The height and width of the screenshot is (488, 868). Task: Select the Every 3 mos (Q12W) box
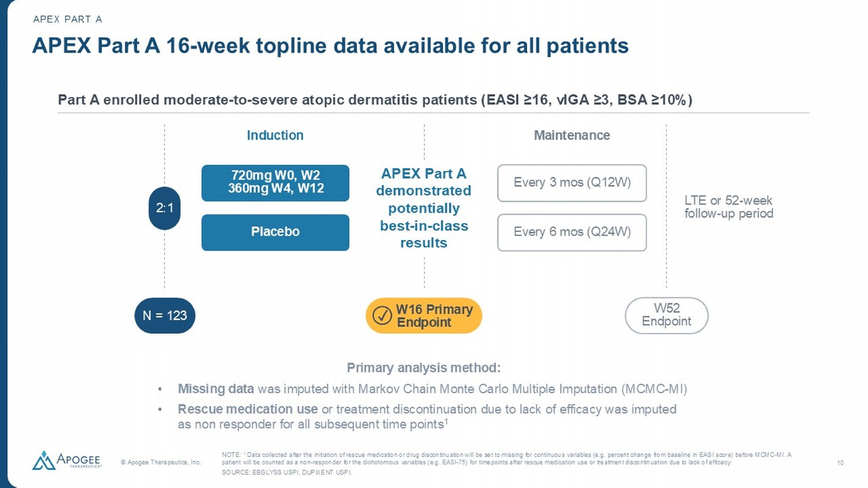tap(572, 183)
